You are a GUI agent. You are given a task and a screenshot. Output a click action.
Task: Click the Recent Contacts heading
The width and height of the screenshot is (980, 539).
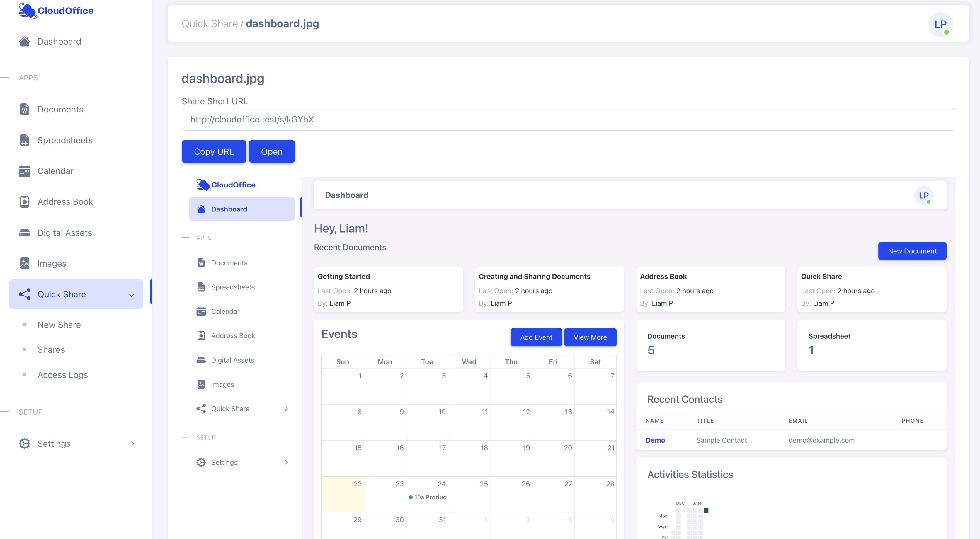point(684,399)
